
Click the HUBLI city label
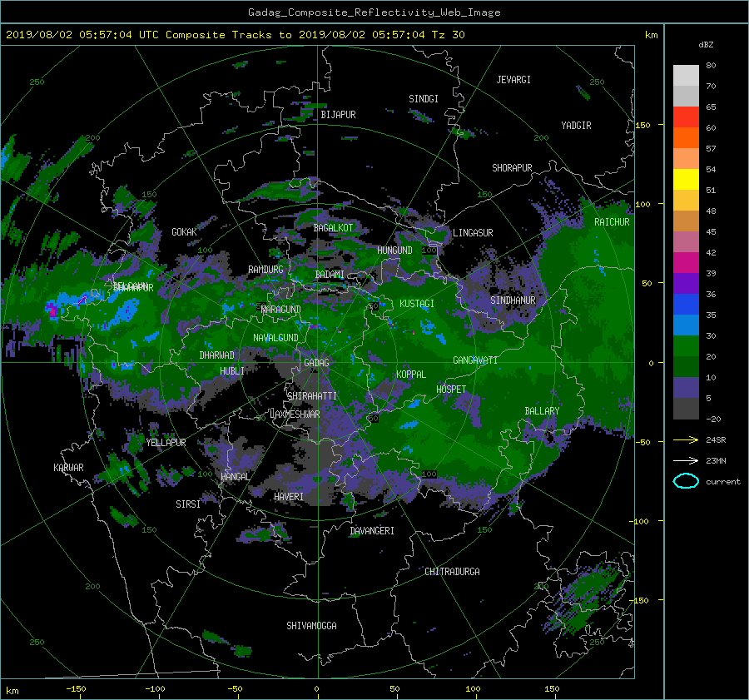pyautogui.click(x=231, y=370)
